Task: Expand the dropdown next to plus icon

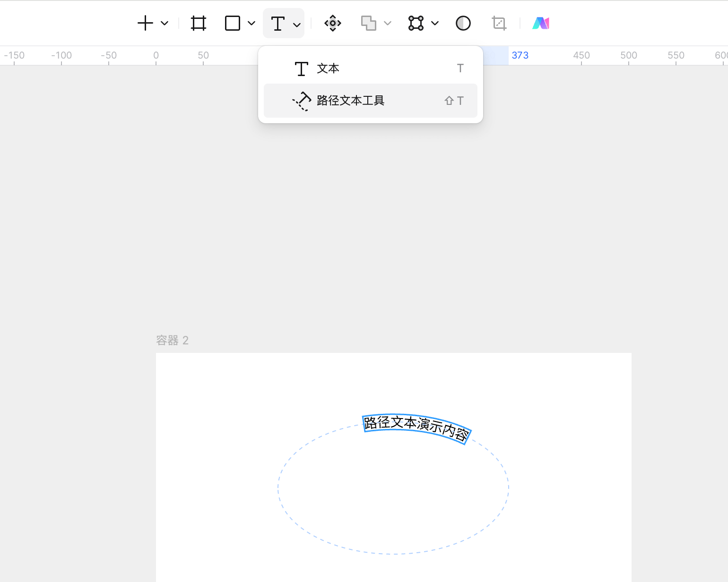Action: click(x=165, y=23)
